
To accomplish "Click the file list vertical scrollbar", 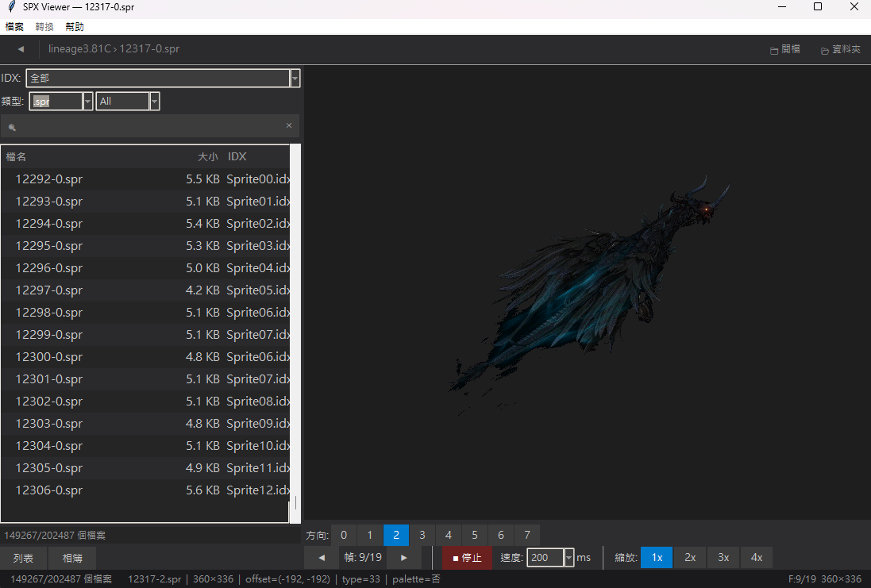I will coord(295,333).
